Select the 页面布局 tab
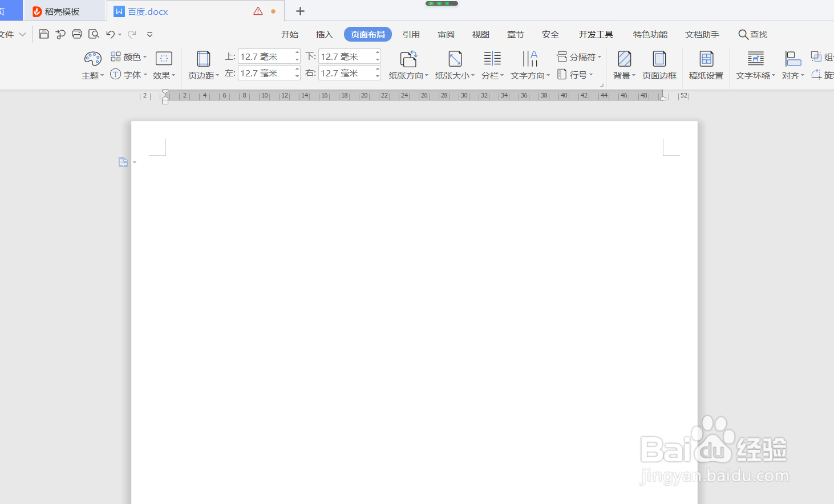Screen dimensions: 834x504 pyautogui.click(x=368, y=34)
